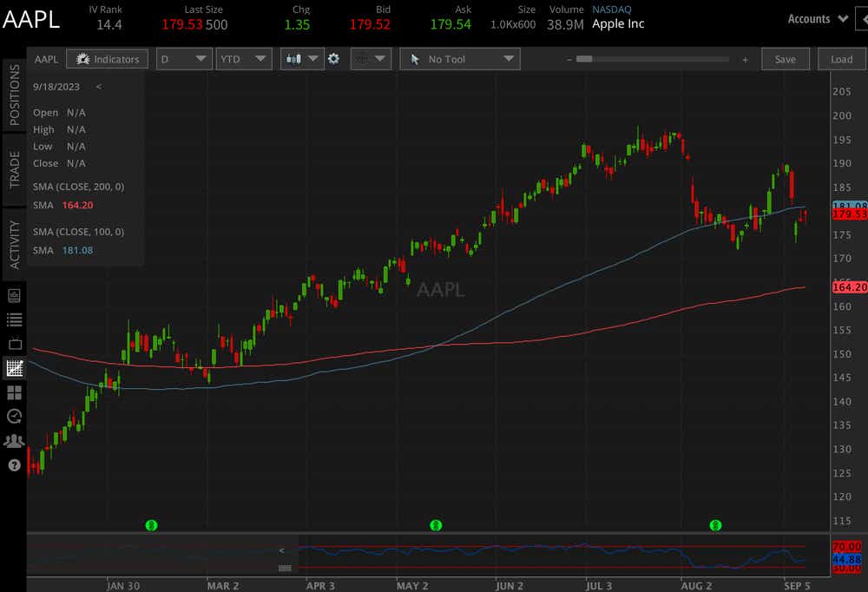Click the 164.20 SMA value in info panel
The image size is (868, 592).
coord(77,205)
